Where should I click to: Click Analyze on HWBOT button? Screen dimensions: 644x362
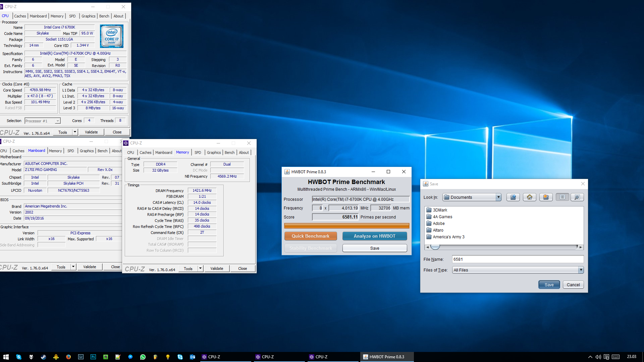(375, 236)
